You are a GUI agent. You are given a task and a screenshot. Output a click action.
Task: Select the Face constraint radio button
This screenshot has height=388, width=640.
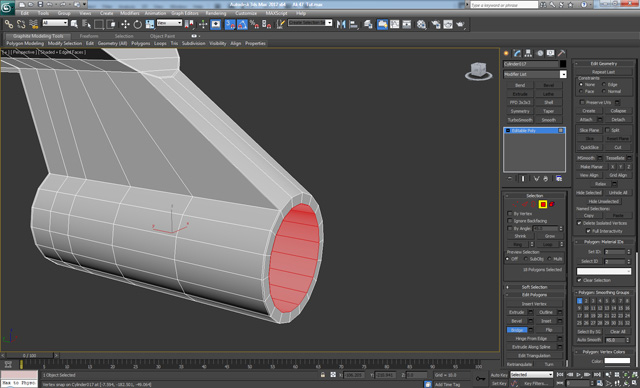point(581,91)
